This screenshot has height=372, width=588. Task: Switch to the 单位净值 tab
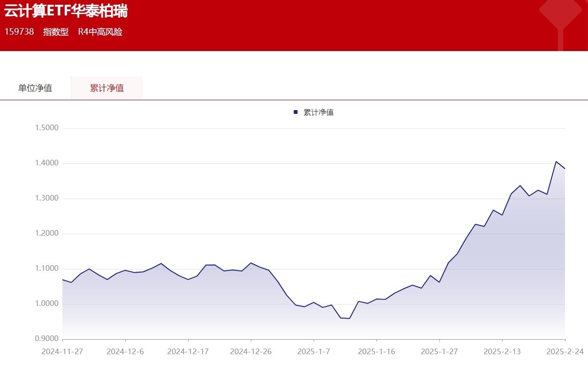pyautogui.click(x=35, y=88)
